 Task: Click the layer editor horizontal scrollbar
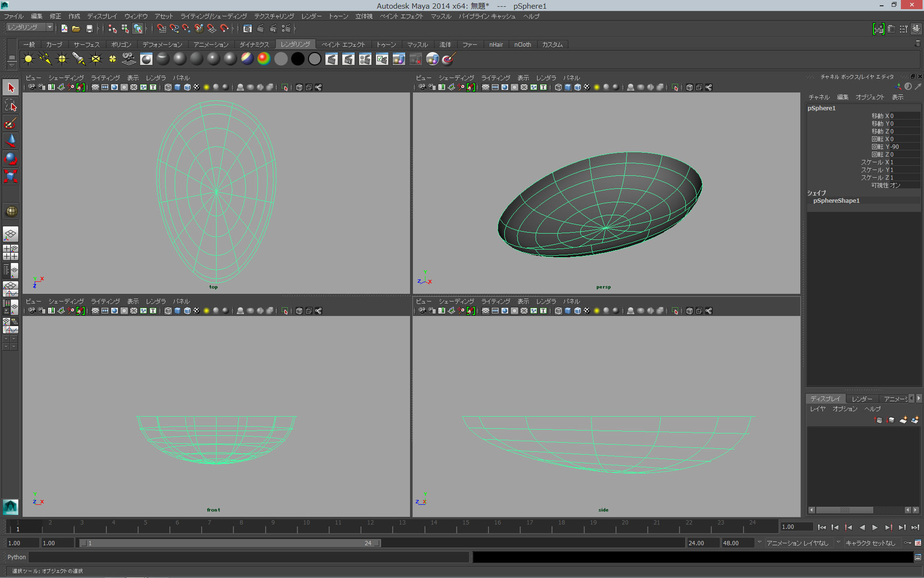(x=845, y=510)
